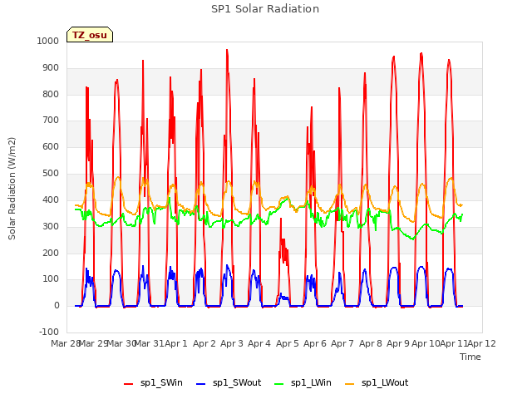The width and height of the screenshot is (532, 399).
Task: Click the -100 y-axis tick label
Action: (49, 332)
